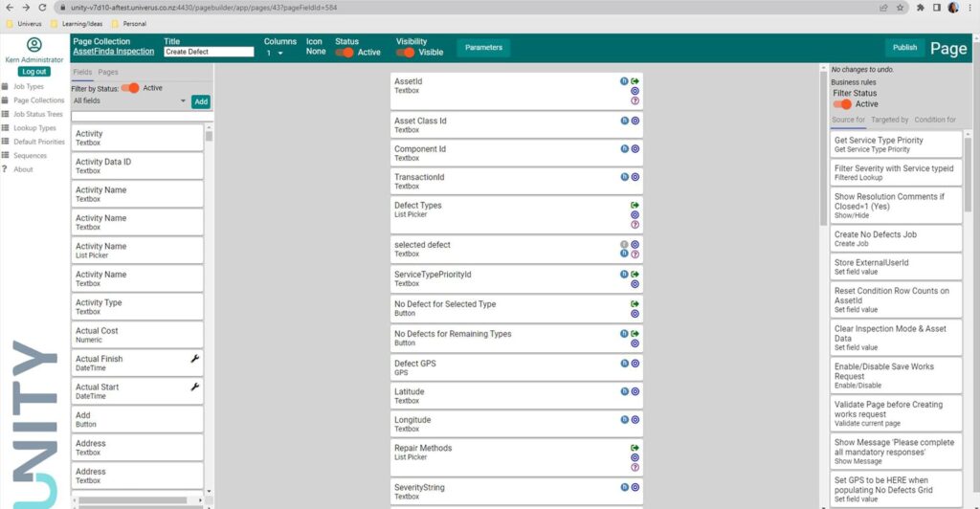Click the Title input field

(x=209, y=52)
